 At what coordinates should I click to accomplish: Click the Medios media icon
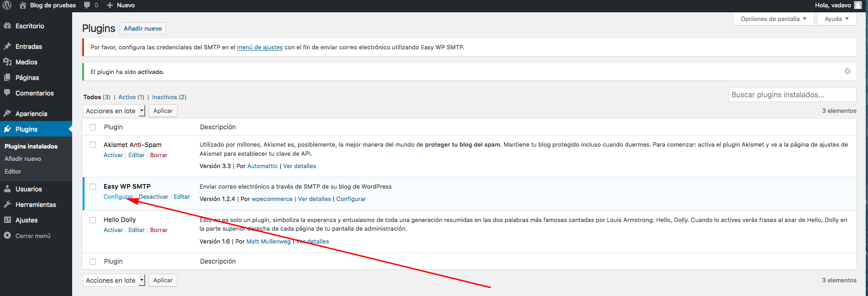pyautogui.click(x=7, y=62)
